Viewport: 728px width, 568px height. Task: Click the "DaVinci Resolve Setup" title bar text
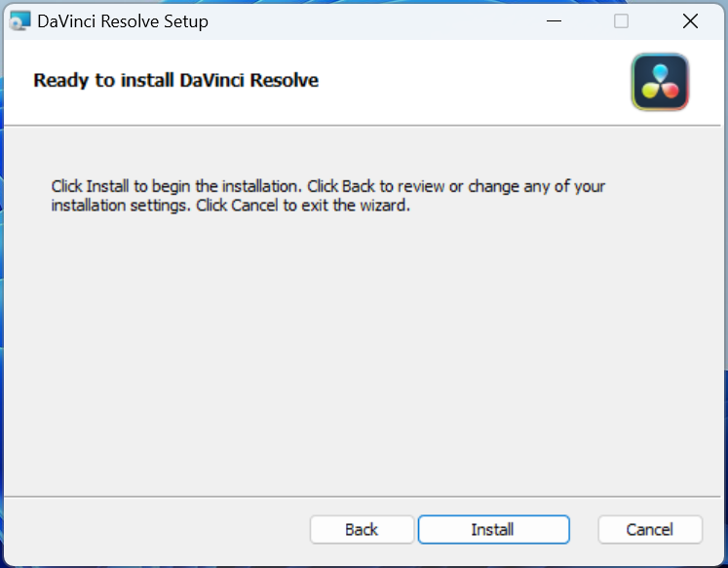(x=122, y=20)
